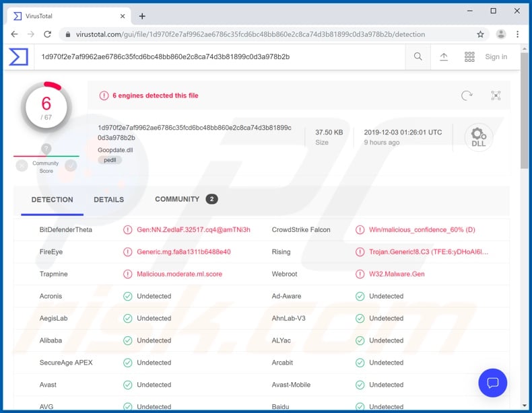Screen dimensions: 532x413
Task: Open the search magnifier icon
Action: point(418,57)
